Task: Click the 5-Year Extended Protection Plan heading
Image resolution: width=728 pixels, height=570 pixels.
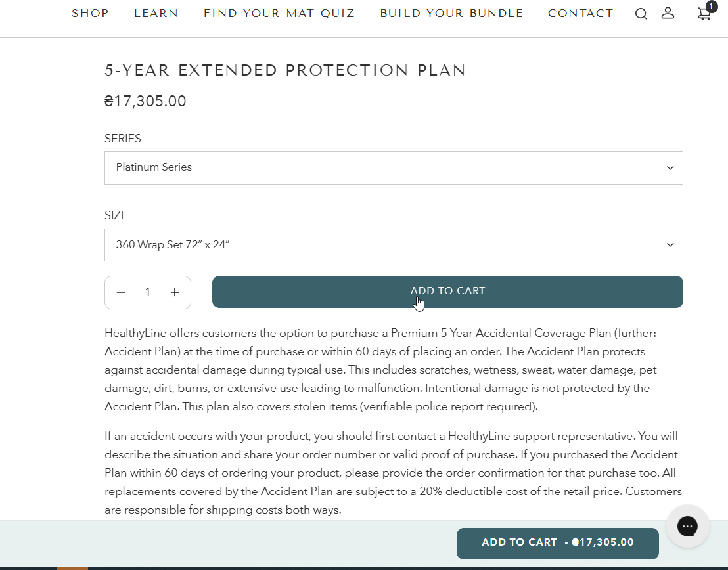Action: point(285,71)
